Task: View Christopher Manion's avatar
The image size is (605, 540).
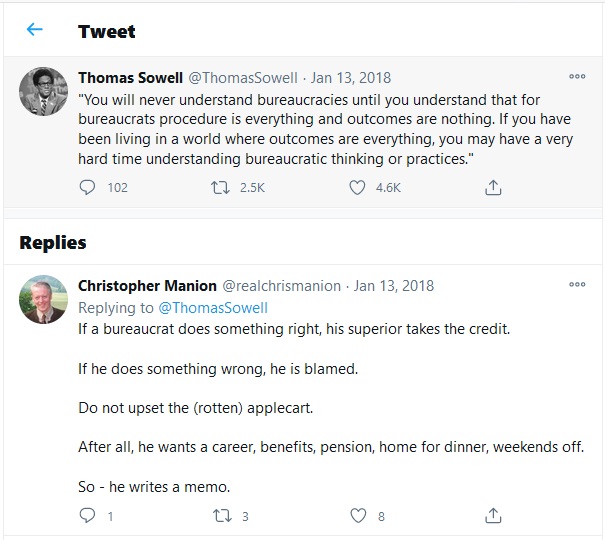Action: pos(43,300)
